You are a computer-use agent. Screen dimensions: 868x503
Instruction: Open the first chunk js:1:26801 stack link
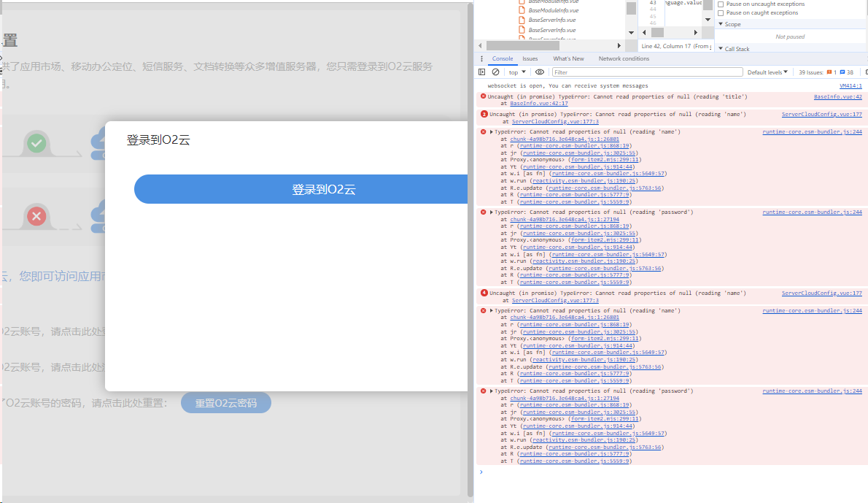565,139
